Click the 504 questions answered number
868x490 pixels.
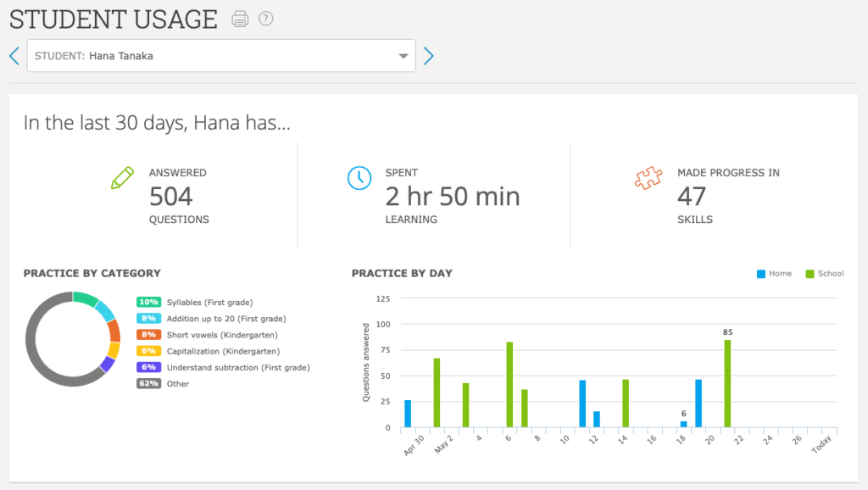(x=171, y=197)
